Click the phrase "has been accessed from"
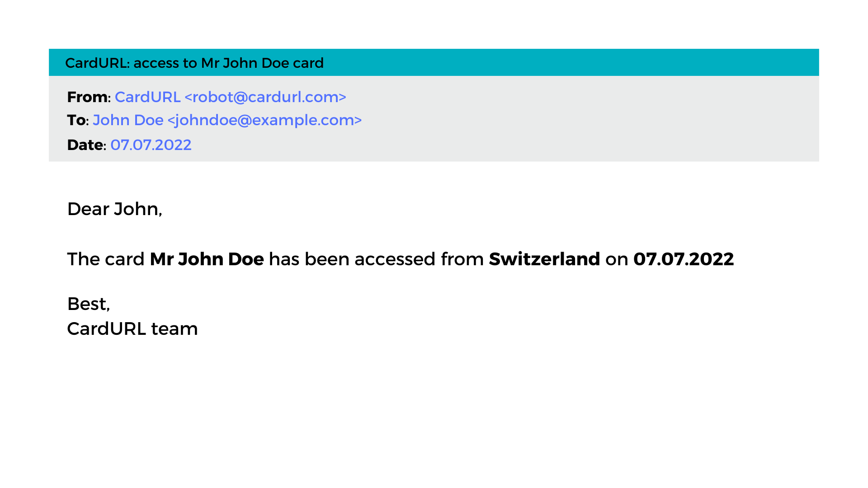Image resolution: width=868 pixels, height=488 pixels. click(x=376, y=259)
